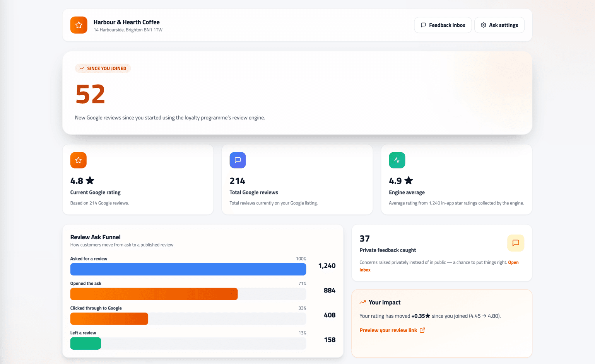
Task: Click the Harbour & Hearth Coffee title
Action: coord(127,22)
